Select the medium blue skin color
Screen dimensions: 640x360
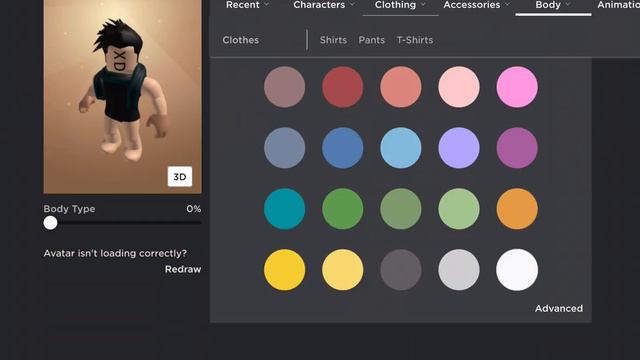click(x=342, y=148)
